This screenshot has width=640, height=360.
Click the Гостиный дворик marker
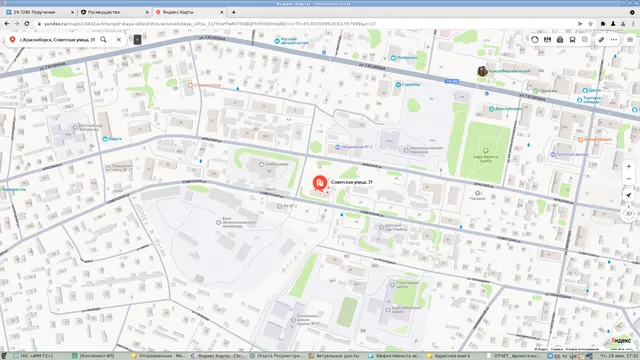(552, 155)
